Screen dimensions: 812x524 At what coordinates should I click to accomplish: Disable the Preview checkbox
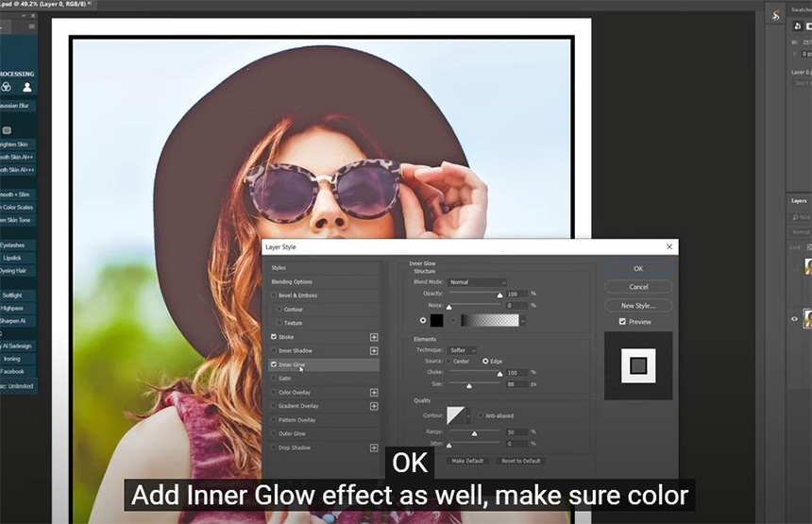(x=621, y=322)
